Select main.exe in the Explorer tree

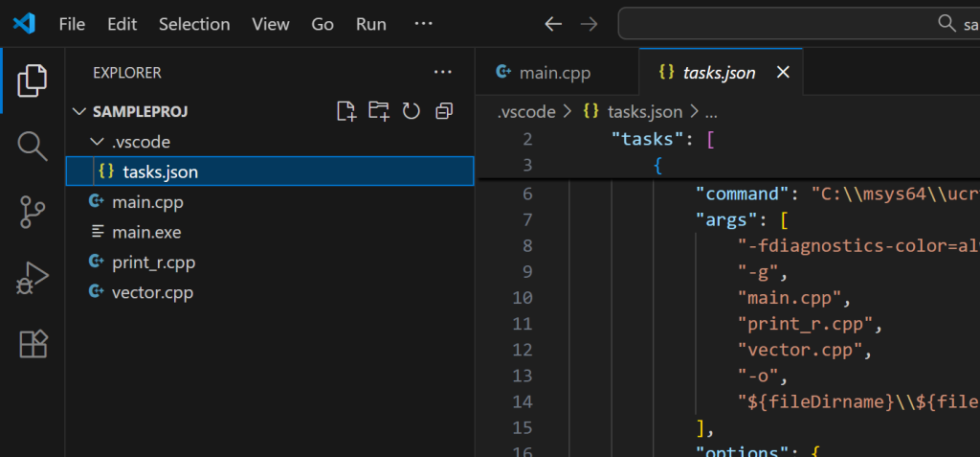270,232
